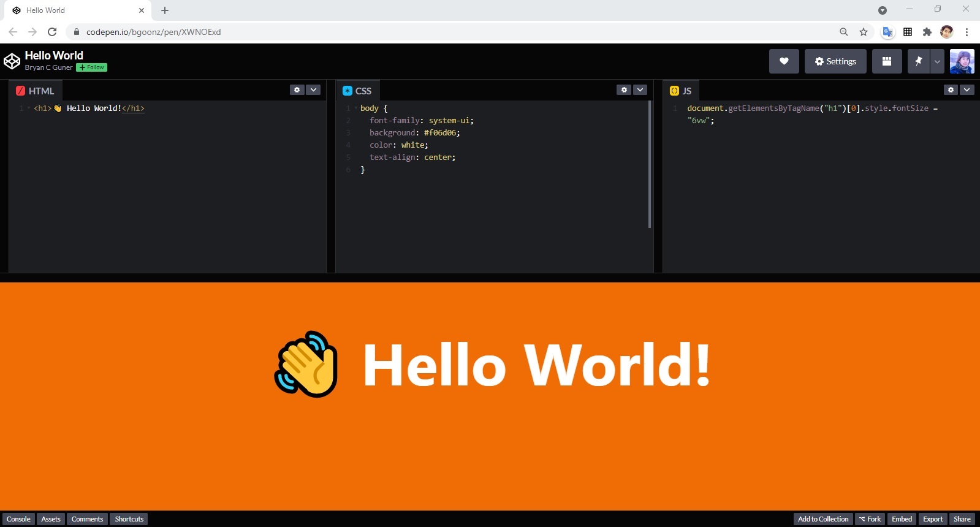This screenshot has width=980, height=527.
Task: Open the Assets tab in footer
Action: (x=51, y=519)
